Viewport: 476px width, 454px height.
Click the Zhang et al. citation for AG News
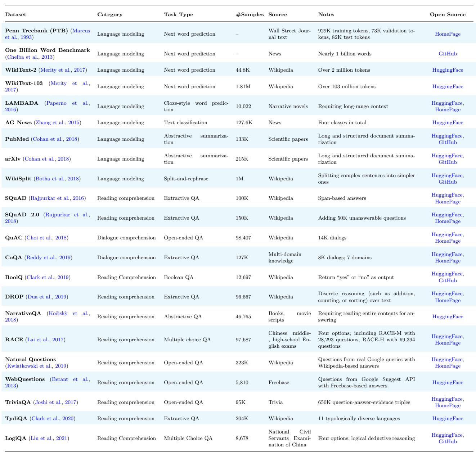coord(57,122)
